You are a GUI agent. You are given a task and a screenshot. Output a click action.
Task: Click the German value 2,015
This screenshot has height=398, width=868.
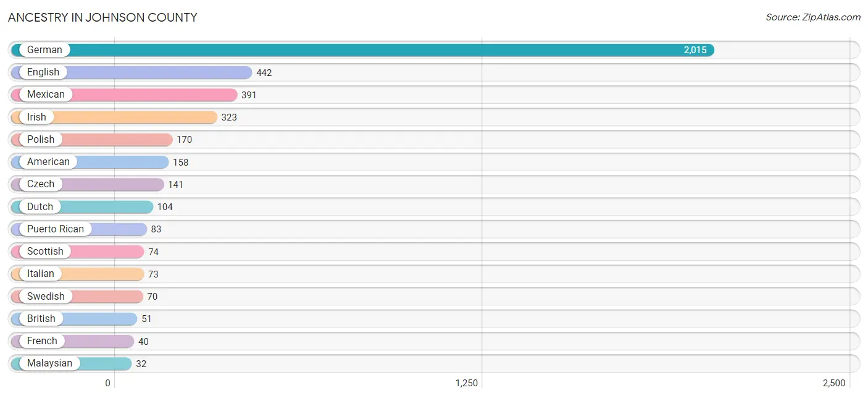coord(695,50)
